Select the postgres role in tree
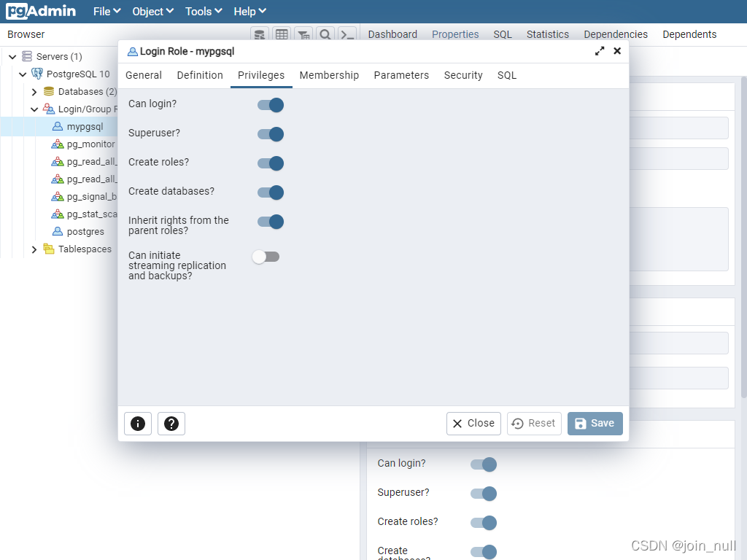Viewport: 747px width, 560px height. coord(85,231)
